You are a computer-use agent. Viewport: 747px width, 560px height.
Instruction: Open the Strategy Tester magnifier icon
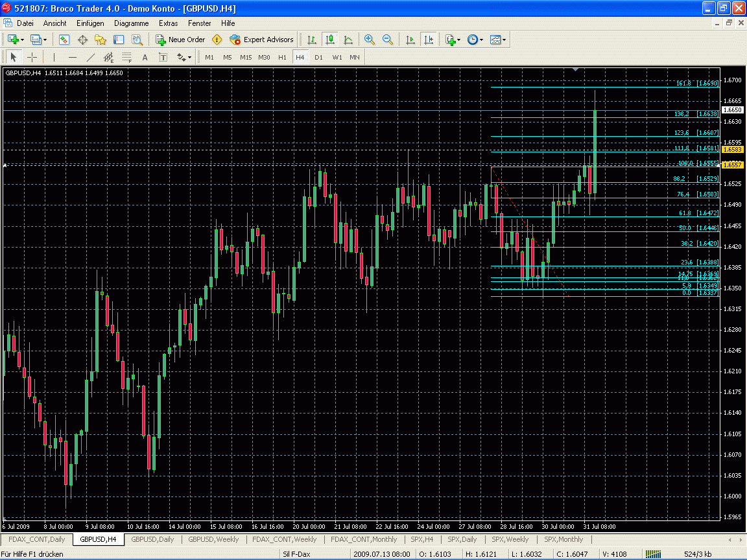137,40
